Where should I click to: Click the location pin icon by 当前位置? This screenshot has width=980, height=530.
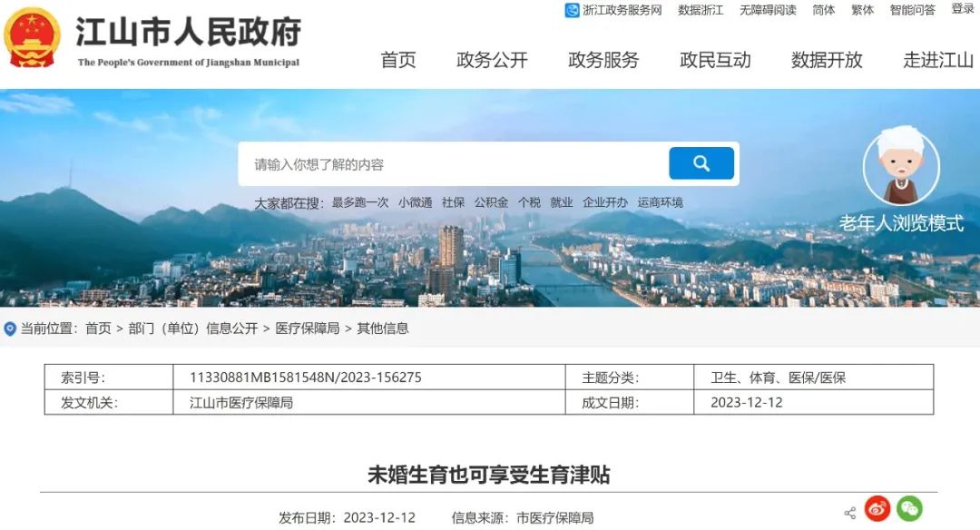pos(10,329)
